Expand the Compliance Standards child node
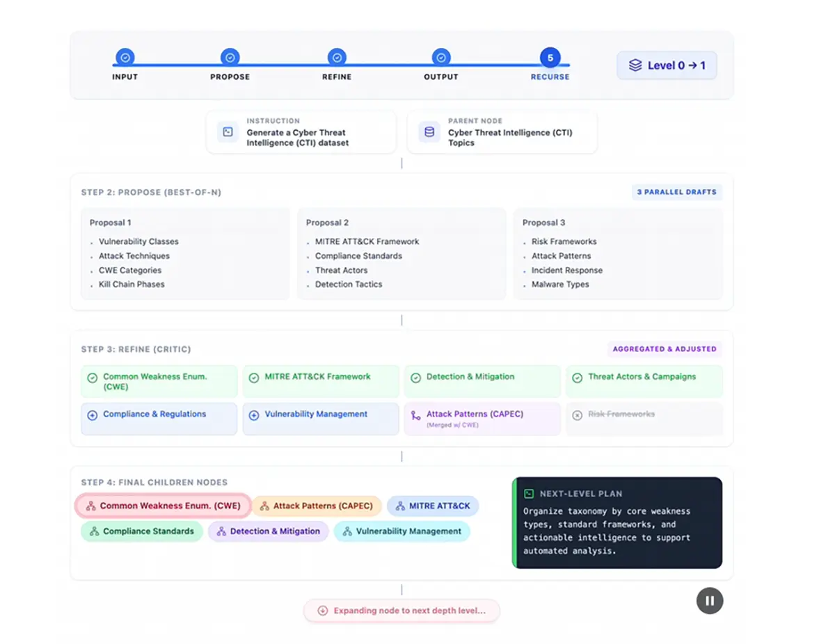835x644 pixels. (x=141, y=531)
